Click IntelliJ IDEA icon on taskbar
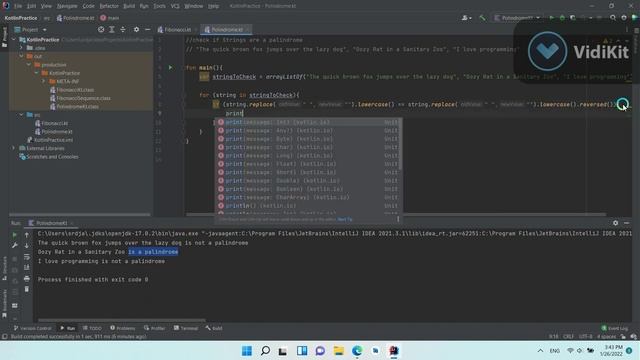The image size is (640, 360). point(394,351)
